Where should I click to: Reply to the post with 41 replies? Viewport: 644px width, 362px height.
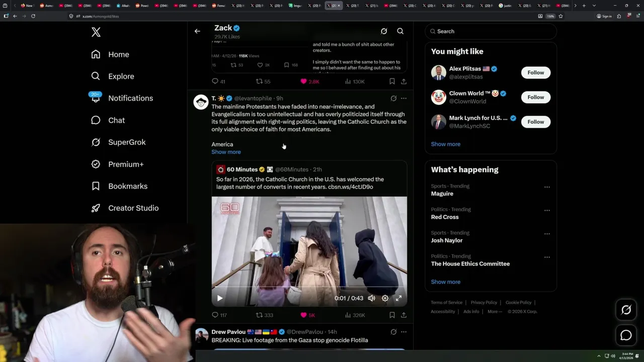point(218,81)
